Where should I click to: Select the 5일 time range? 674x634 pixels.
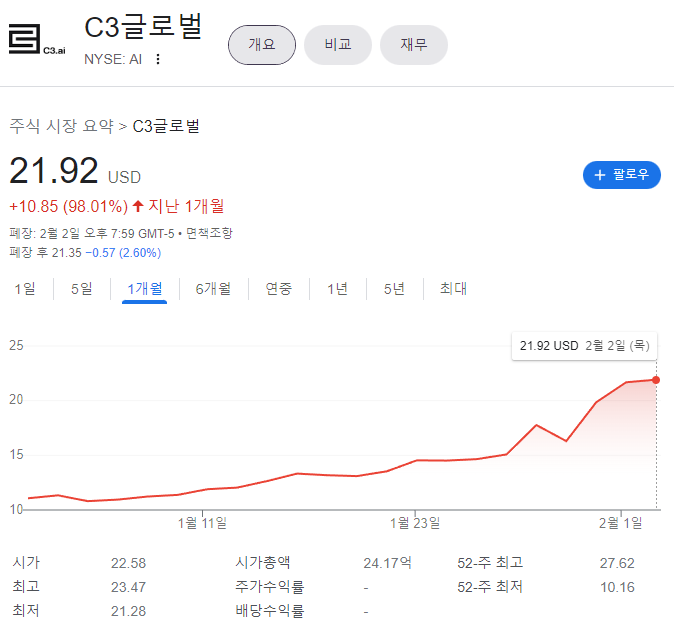click(82, 288)
